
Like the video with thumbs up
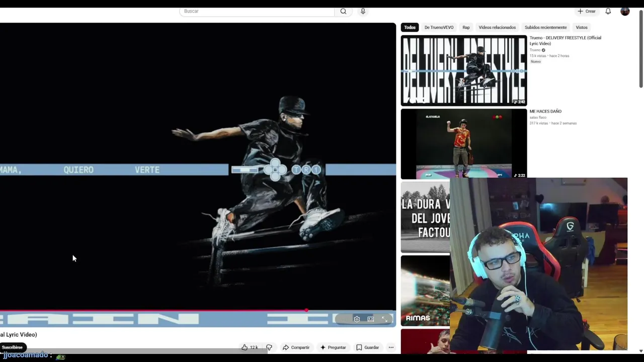(250, 347)
